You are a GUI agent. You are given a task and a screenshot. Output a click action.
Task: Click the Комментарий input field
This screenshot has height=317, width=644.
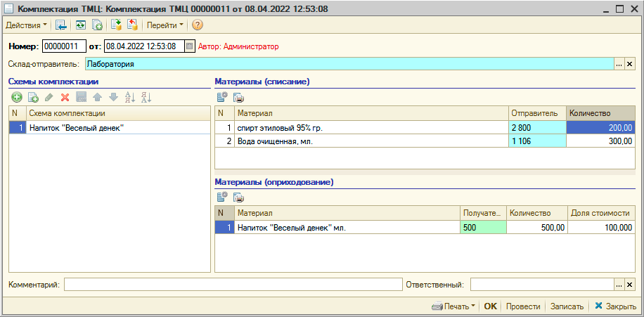[233, 285]
